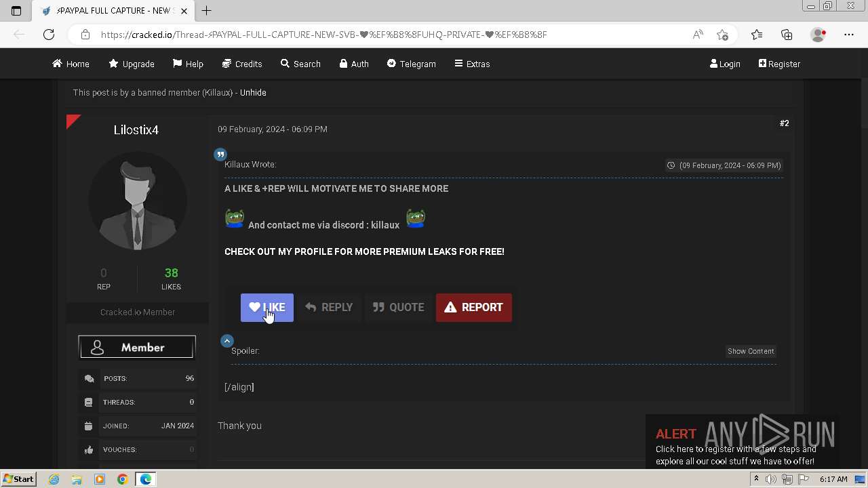Click the right frog emoji

click(416, 218)
